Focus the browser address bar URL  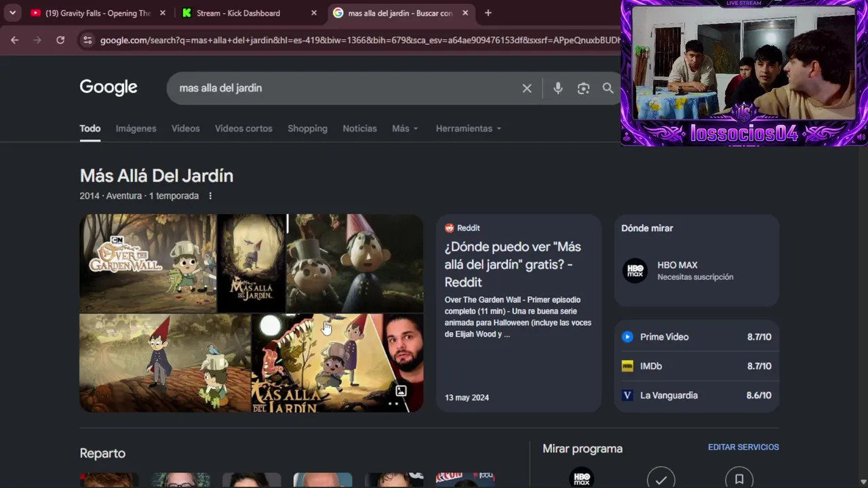[359, 40]
